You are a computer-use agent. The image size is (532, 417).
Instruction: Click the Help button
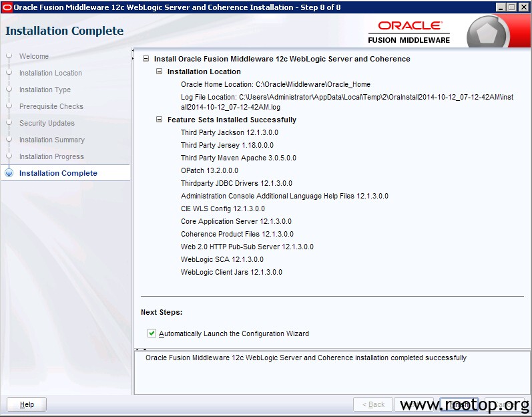tap(27, 404)
